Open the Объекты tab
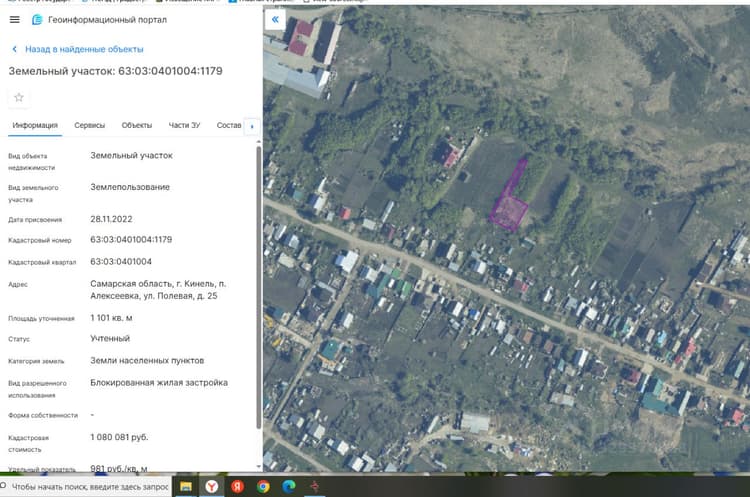This screenshot has width=750, height=497. 137,125
